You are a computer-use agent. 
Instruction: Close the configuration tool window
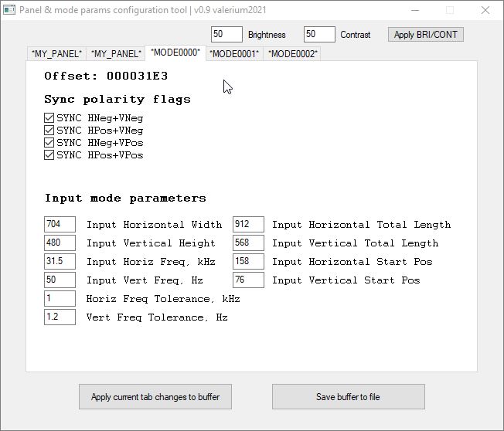pos(485,11)
